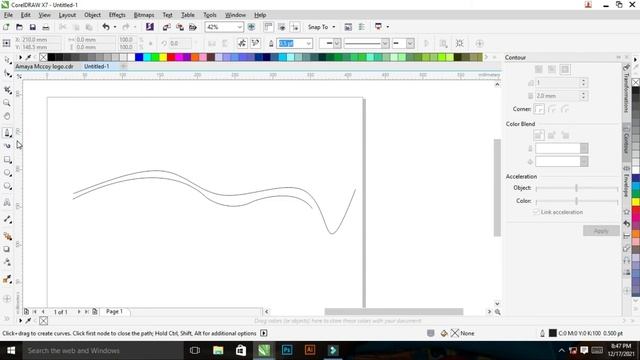This screenshot has width=640, height=360.
Task: Pick the blue swatch in top palette
Action: coord(139,58)
